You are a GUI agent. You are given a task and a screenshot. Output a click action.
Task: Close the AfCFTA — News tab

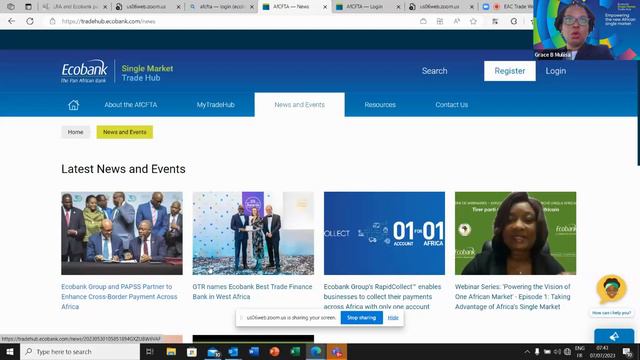pyautogui.click(x=325, y=7)
